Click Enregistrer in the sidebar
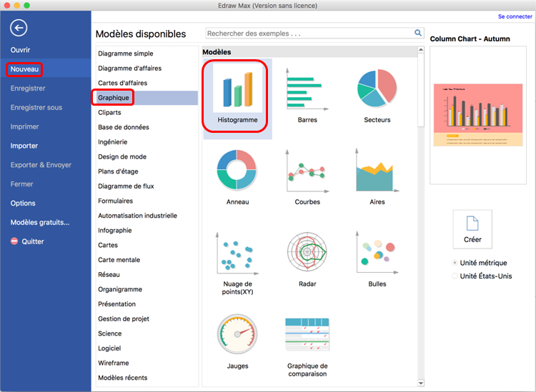This screenshot has width=536, height=392. (x=28, y=88)
